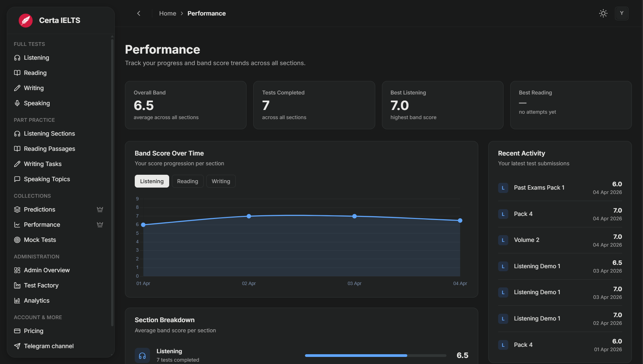Open the Pack 4 submission dated 04 Apr
Screen dimensions: 643x364
point(560,214)
